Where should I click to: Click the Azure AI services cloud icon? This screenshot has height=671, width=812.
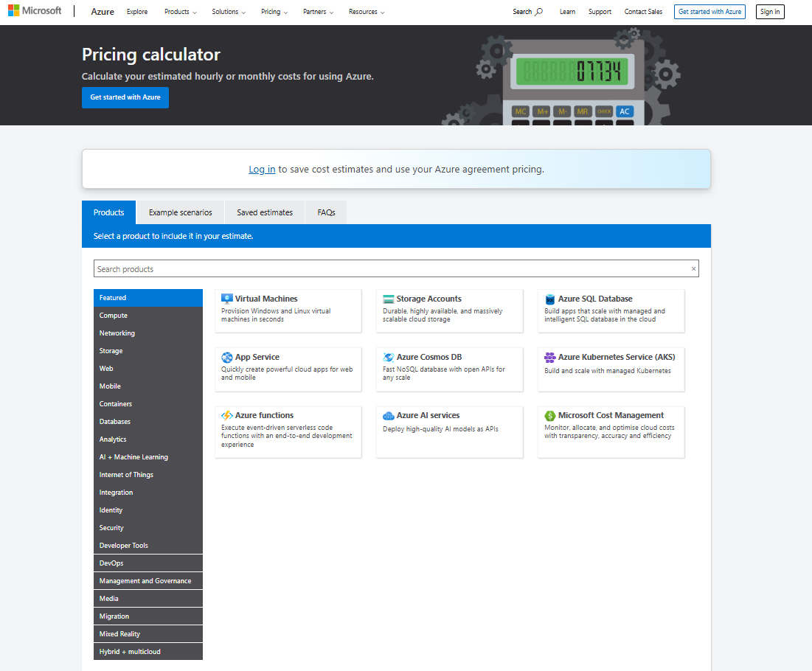point(389,416)
